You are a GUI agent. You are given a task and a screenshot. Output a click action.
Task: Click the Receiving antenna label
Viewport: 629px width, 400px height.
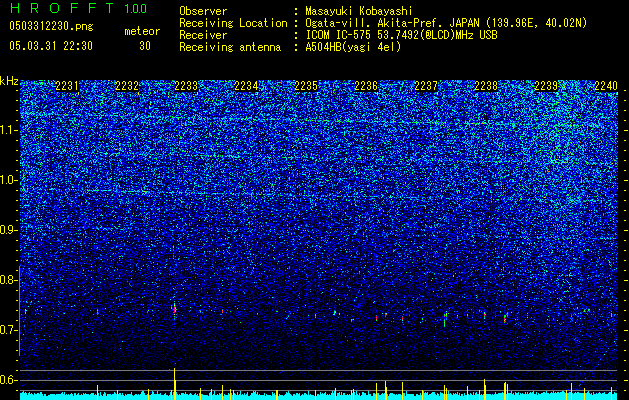230,47
